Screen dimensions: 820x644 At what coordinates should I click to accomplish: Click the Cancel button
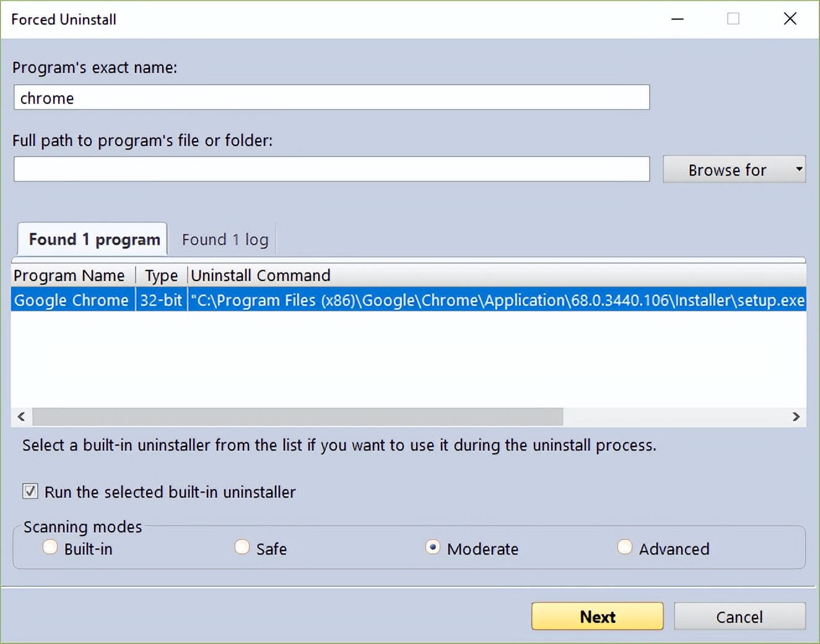pos(739,616)
